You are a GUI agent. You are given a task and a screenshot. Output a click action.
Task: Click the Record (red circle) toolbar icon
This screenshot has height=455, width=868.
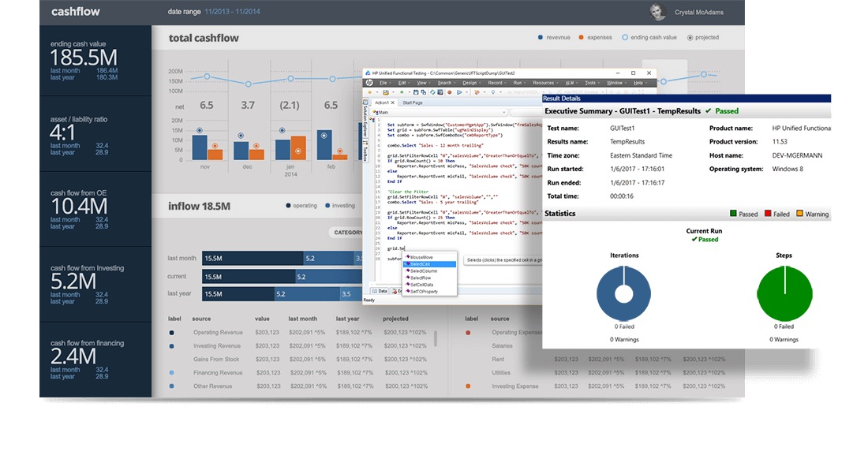click(450, 92)
